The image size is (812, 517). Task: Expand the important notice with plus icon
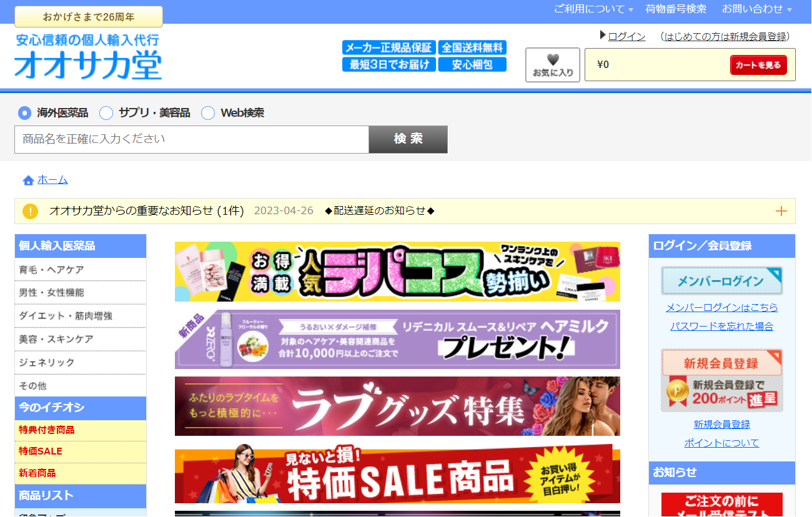pos(781,211)
